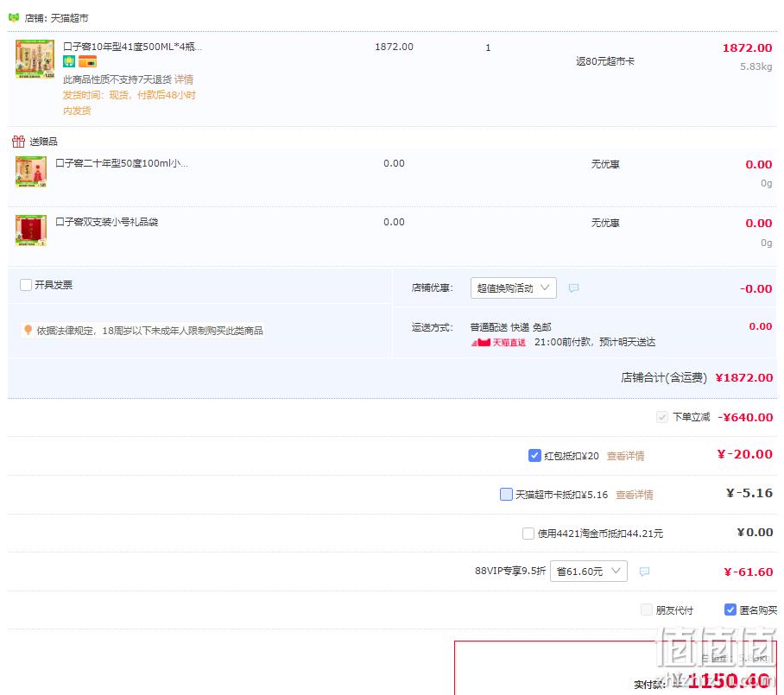
Task: Uncheck the 匿名购买 checkbox
Action: pyautogui.click(x=730, y=610)
